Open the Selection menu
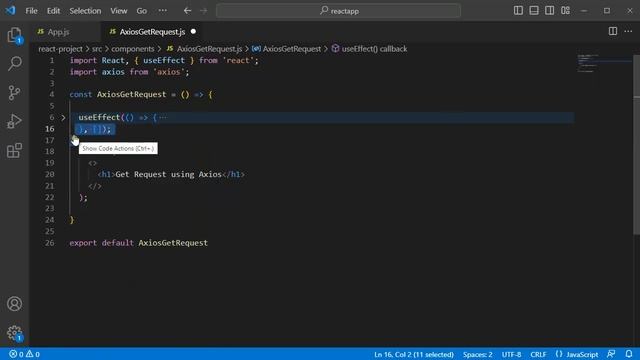This screenshot has width=640, height=360. coord(85,11)
